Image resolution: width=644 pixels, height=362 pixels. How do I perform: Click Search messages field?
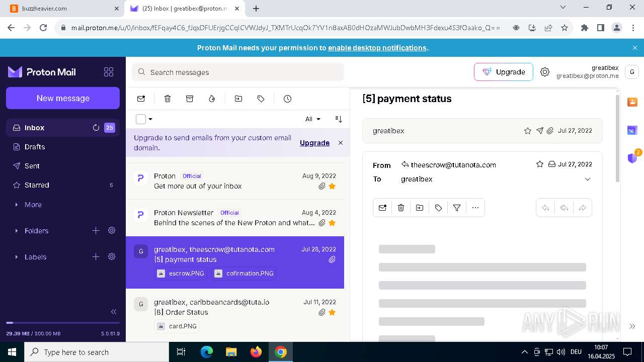238,72
